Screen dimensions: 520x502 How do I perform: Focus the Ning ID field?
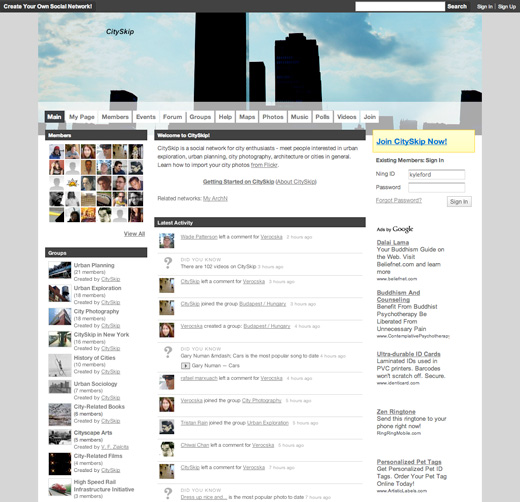(436, 174)
